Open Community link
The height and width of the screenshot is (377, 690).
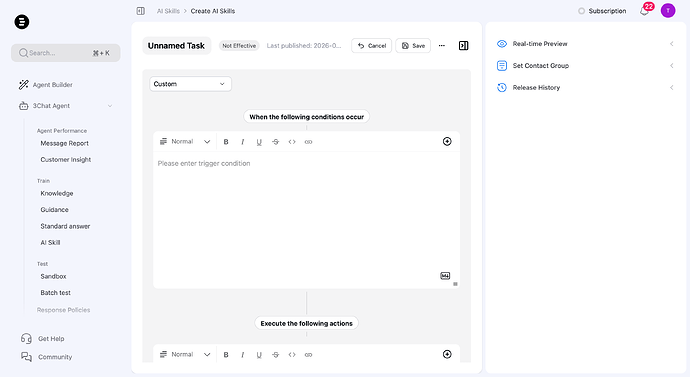pyautogui.click(x=47, y=357)
